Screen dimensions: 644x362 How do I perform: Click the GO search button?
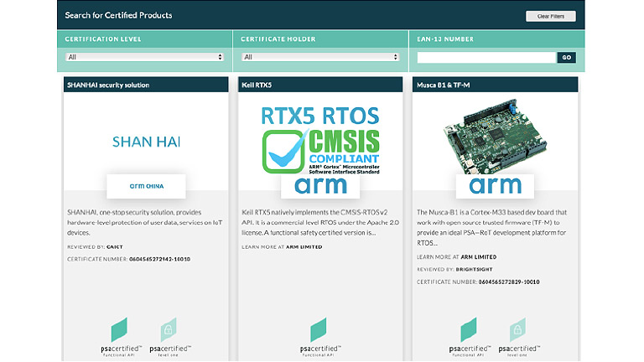[566, 58]
